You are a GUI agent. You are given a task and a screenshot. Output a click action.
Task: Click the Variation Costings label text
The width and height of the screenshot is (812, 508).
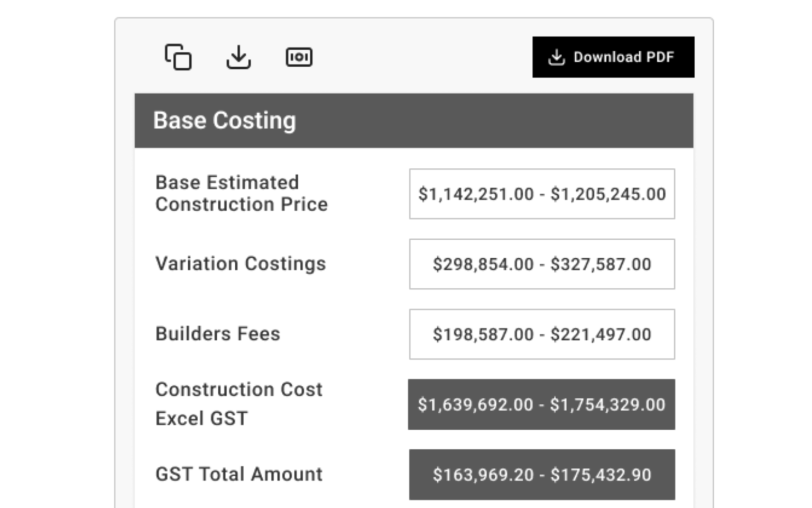click(241, 264)
